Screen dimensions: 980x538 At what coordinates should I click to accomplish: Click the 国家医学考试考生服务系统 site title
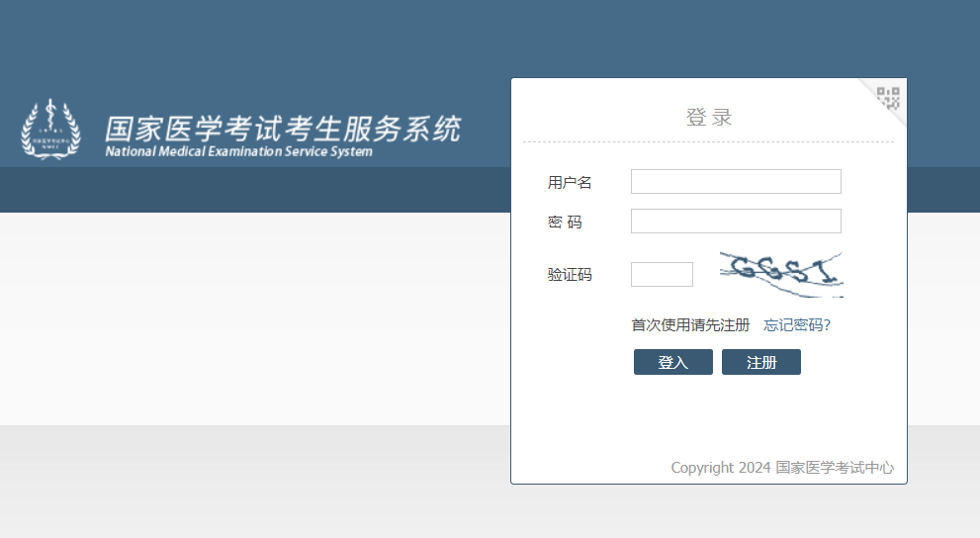tap(283, 129)
